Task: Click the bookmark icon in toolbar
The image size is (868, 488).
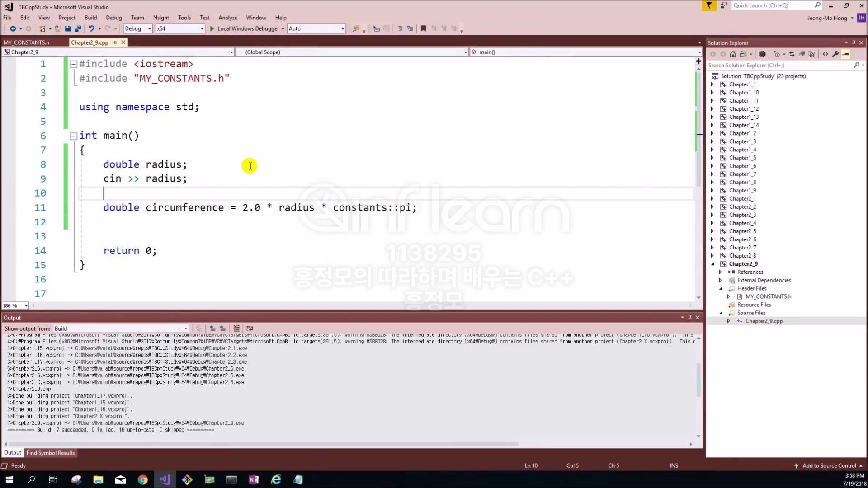Action: click(x=423, y=28)
